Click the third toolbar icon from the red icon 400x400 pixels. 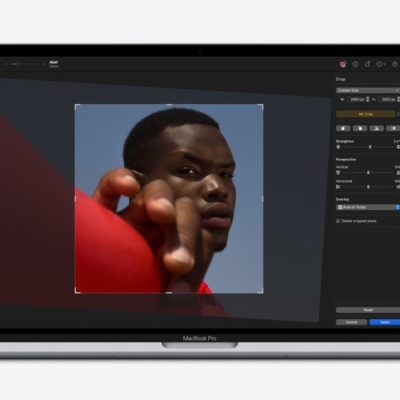367,64
